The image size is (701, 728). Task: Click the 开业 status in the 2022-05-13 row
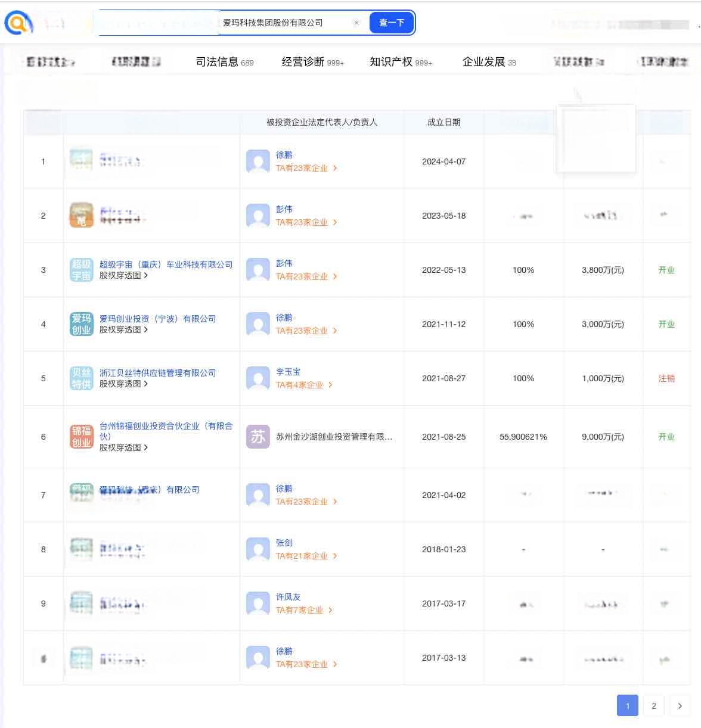point(666,270)
